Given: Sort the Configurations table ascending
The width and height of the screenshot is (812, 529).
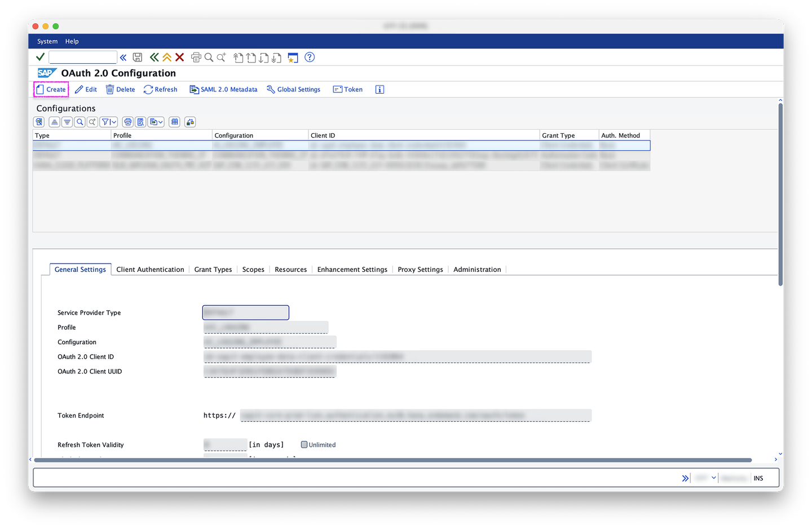Looking at the screenshot, I should pos(54,122).
